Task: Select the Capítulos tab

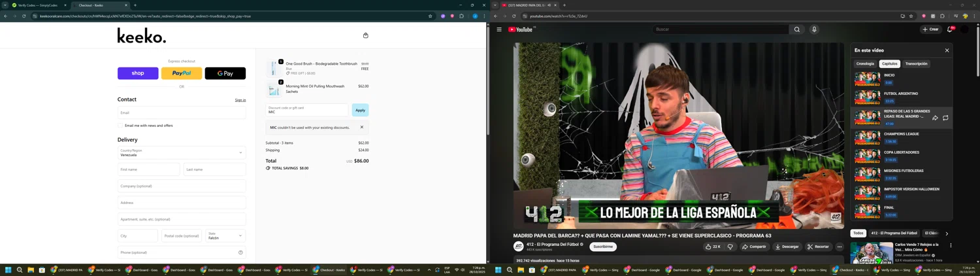Action: click(890, 63)
